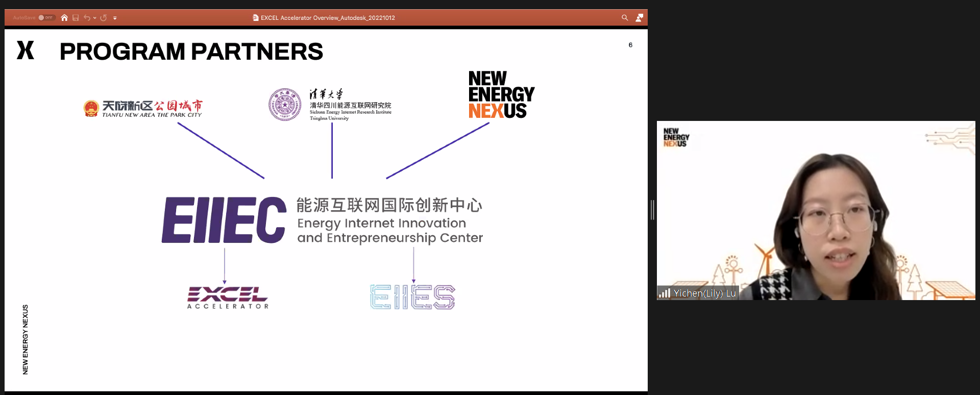Click the Save floppy disk icon

[x=76, y=18]
